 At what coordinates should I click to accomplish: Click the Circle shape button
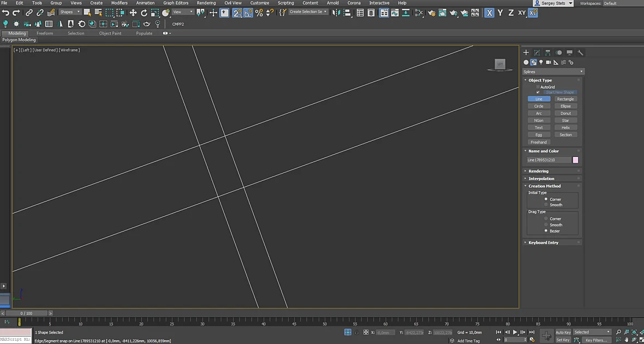(539, 106)
